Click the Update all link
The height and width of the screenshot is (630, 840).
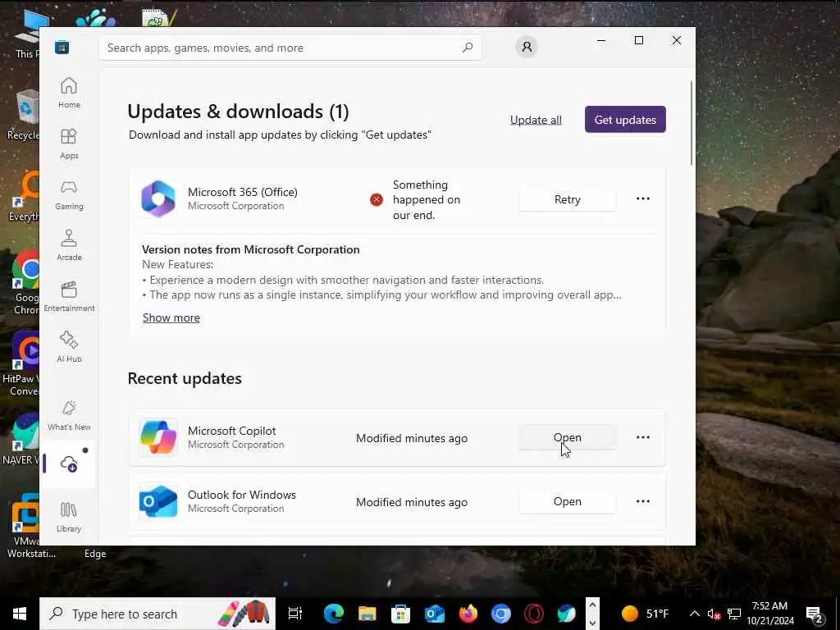536,120
